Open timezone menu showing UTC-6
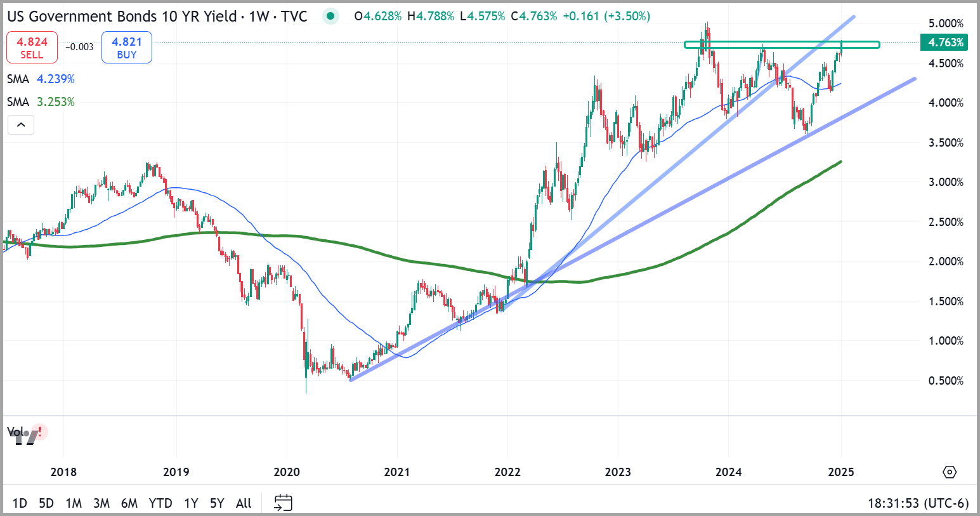This screenshot has height=516, width=980. point(918,503)
